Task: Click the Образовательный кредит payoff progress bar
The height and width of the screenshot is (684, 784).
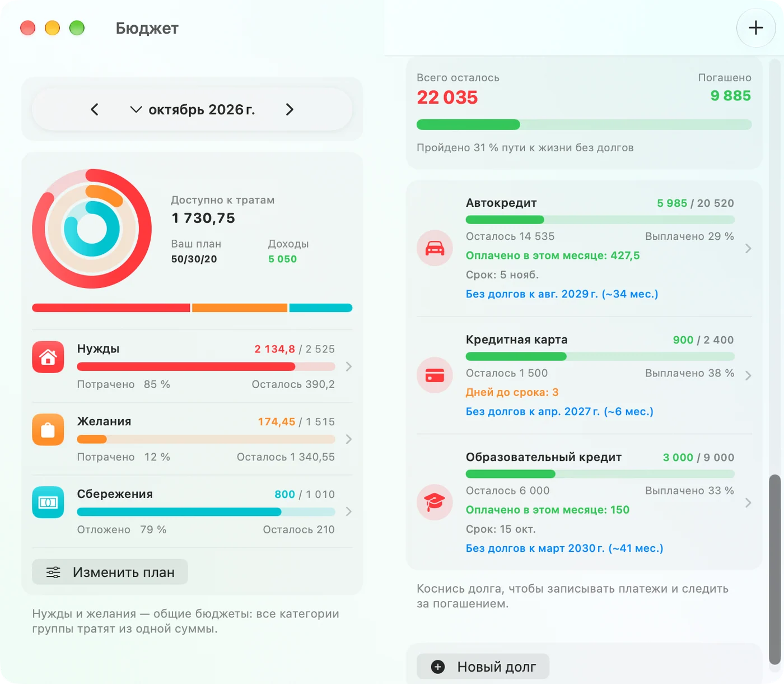Action: [600, 474]
